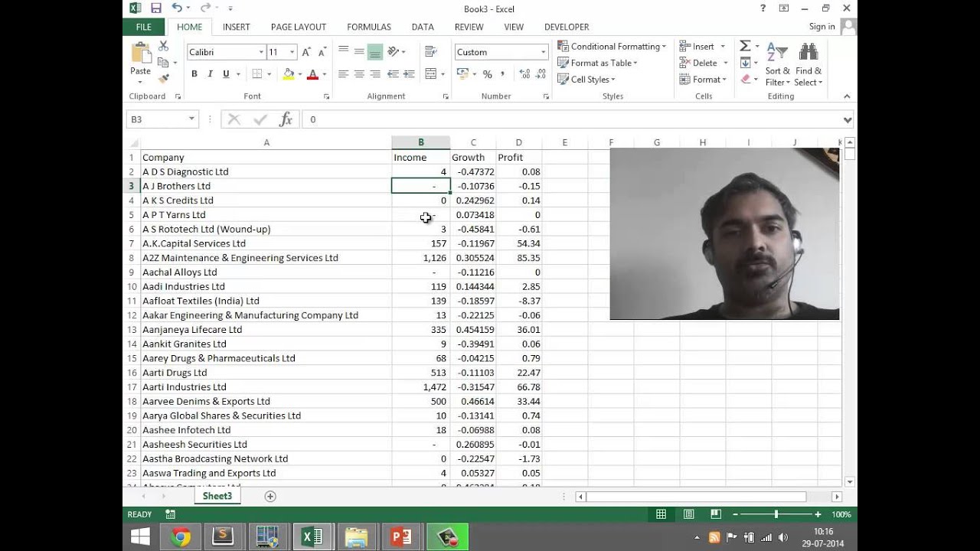Click the AutoSum sigma icon
The image size is (980, 551).
point(745,47)
